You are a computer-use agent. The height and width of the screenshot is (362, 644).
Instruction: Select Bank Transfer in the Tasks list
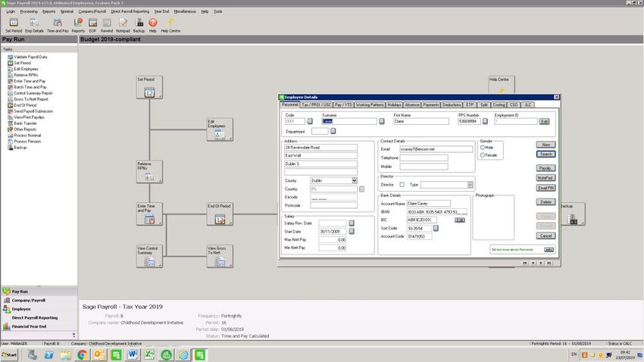[26, 123]
